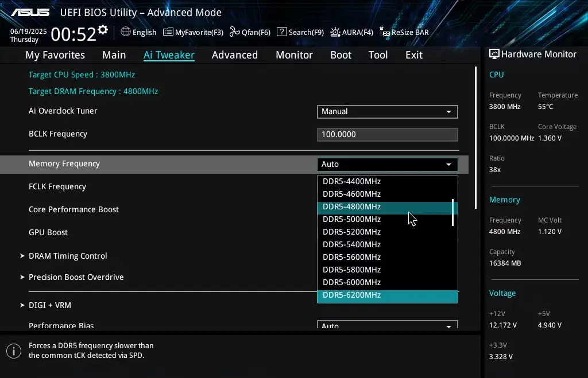Viewport: 588px width, 378px height.
Task: Choose DDR5-5600MHz option
Action: click(388, 258)
